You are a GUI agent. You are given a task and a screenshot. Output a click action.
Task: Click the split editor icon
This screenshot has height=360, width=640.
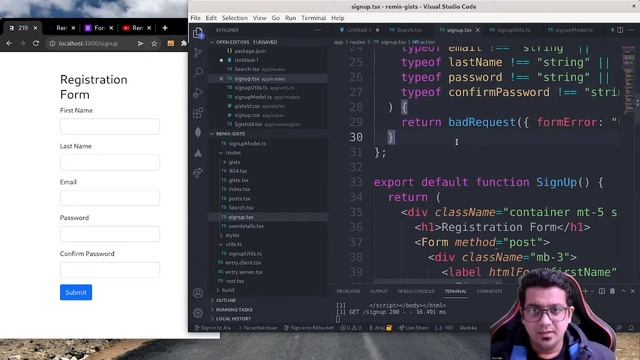pyautogui.click(x=620, y=30)
